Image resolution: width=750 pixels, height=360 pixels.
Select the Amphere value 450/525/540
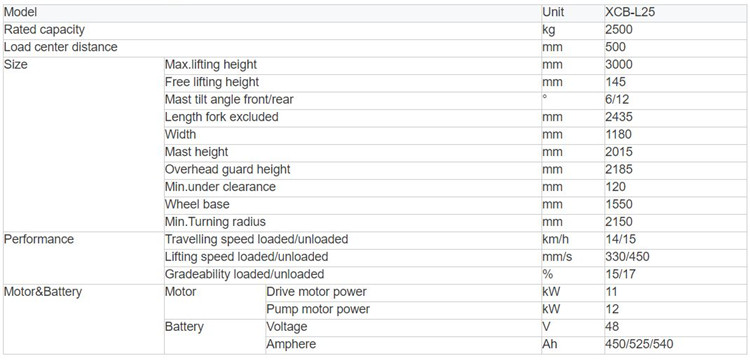640,344
